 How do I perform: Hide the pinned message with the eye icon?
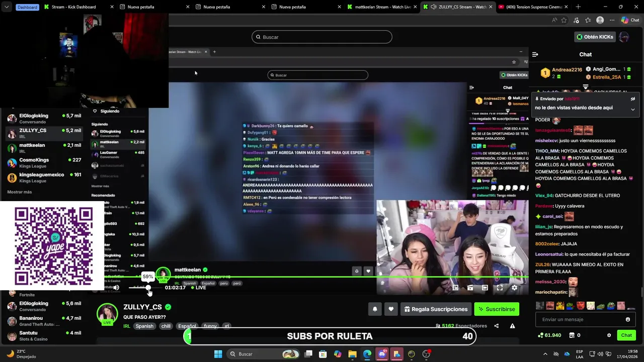(x=633, y=99)
